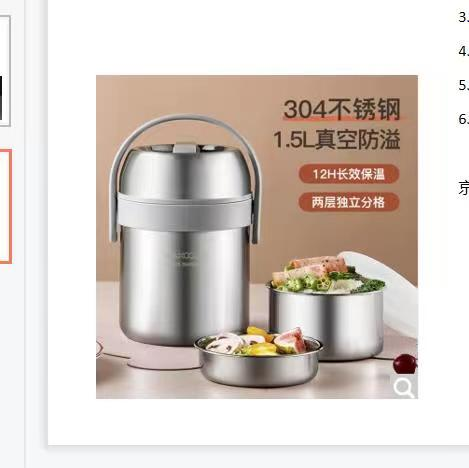The height and width of the screenshot is (468, 469).
Task: Click the 304不锈钢 heading text
Action: click(x=342, y=110)
